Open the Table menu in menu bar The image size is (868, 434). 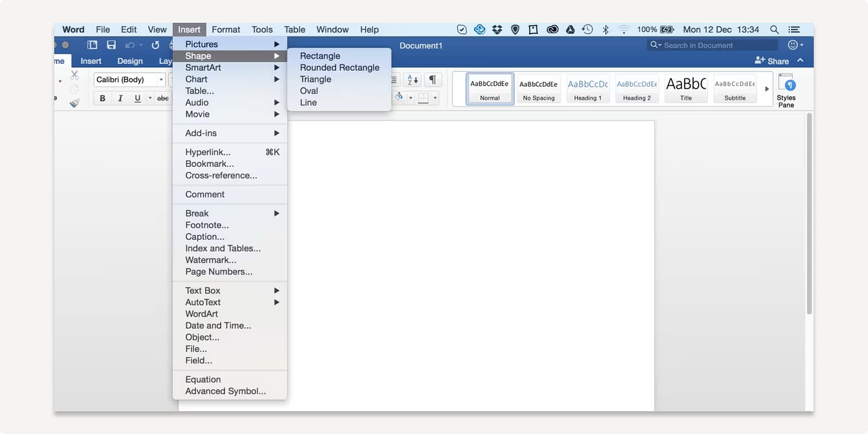click(x=294, y=29)
